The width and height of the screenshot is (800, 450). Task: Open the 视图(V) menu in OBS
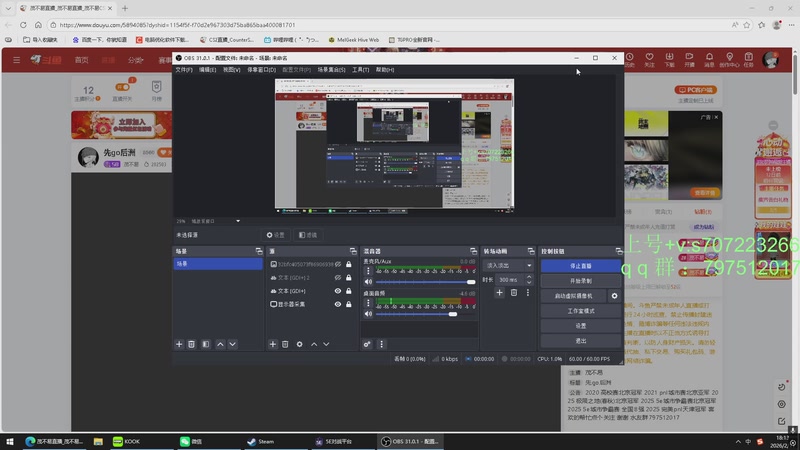[x=231, y=70]
